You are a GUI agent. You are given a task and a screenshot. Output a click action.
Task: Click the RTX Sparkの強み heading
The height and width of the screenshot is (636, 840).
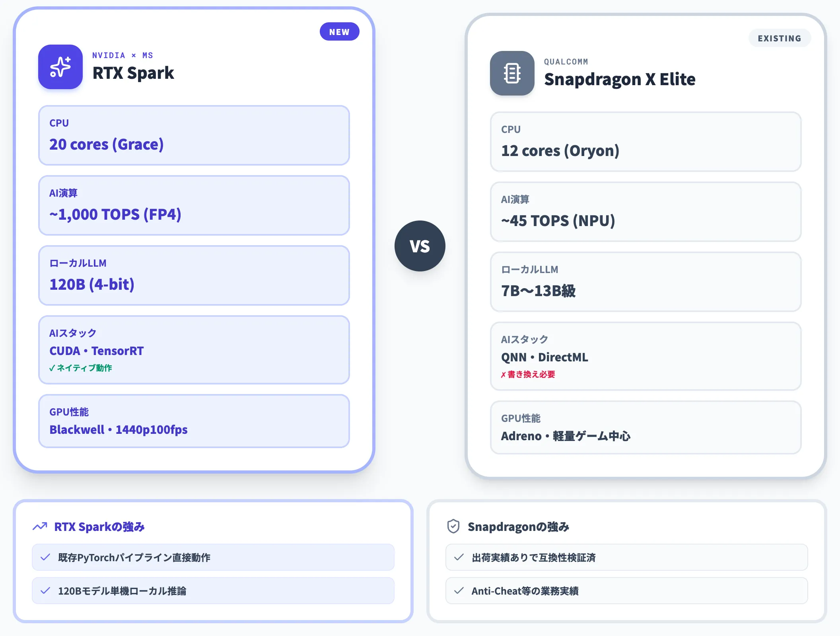[99, 527]
